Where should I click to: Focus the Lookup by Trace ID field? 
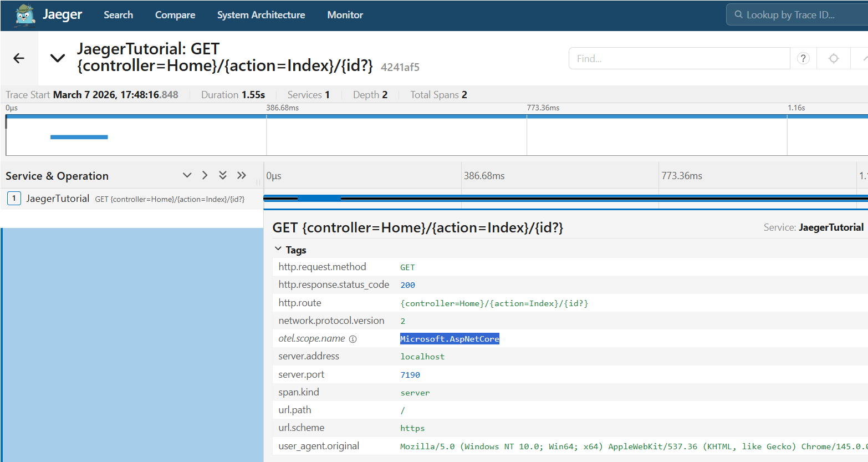coord(798,15)
